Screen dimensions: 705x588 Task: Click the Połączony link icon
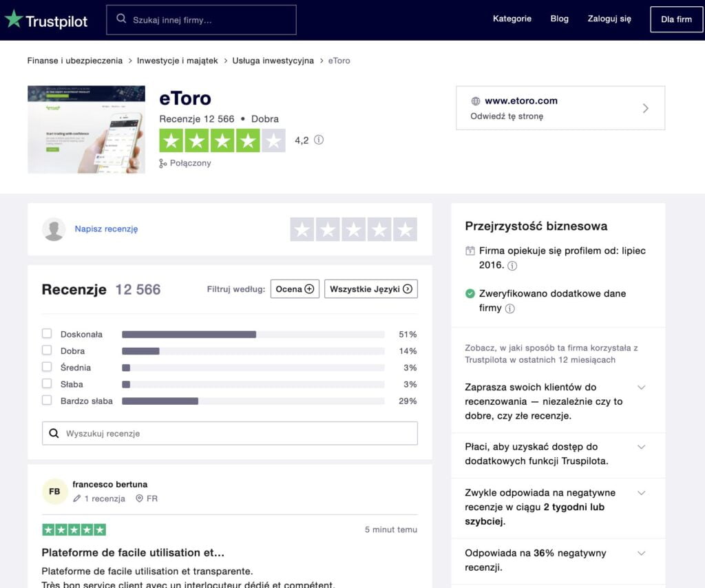tap(162, 163)
